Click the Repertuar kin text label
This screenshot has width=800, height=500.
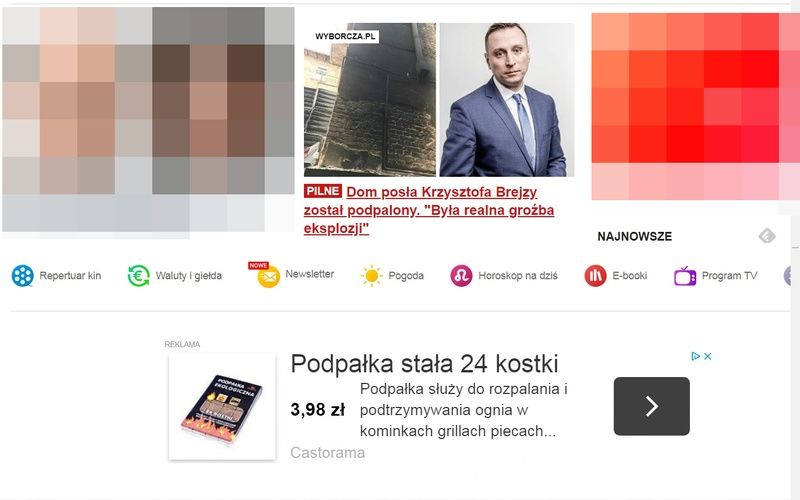pyautogui.click(x=70, y=276)
